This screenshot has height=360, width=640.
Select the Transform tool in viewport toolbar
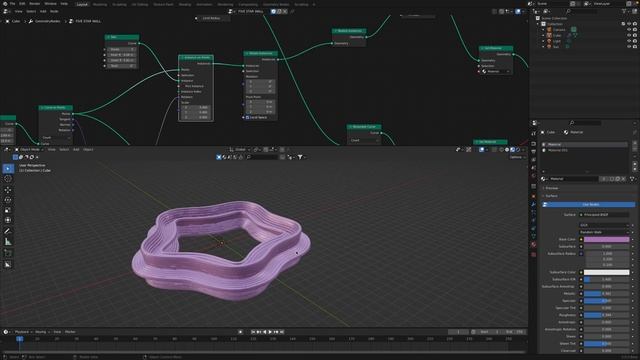pyautogui.click(x=8, y=220)
